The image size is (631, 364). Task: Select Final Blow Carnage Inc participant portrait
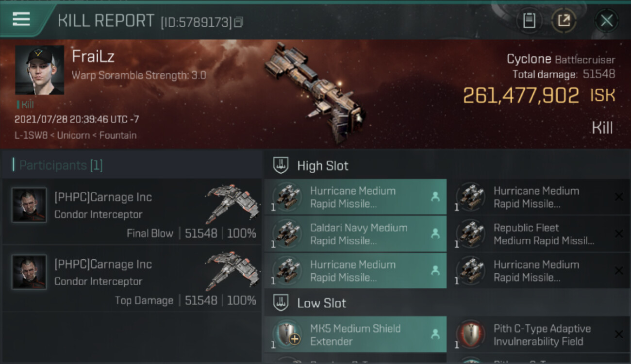coord(29,205)
